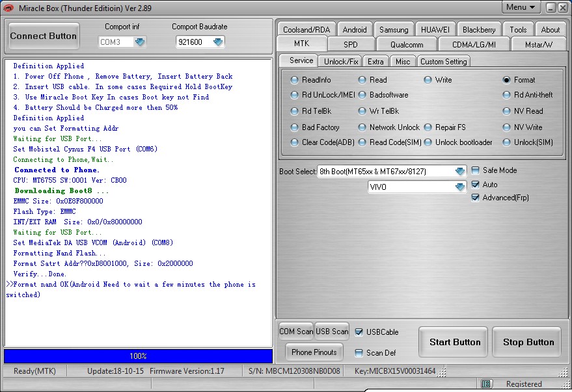The height and width of the screenshot is (392, 572).
Task: Select the Read Code(SIM) radio button
Action: click(x=362, y=142)
